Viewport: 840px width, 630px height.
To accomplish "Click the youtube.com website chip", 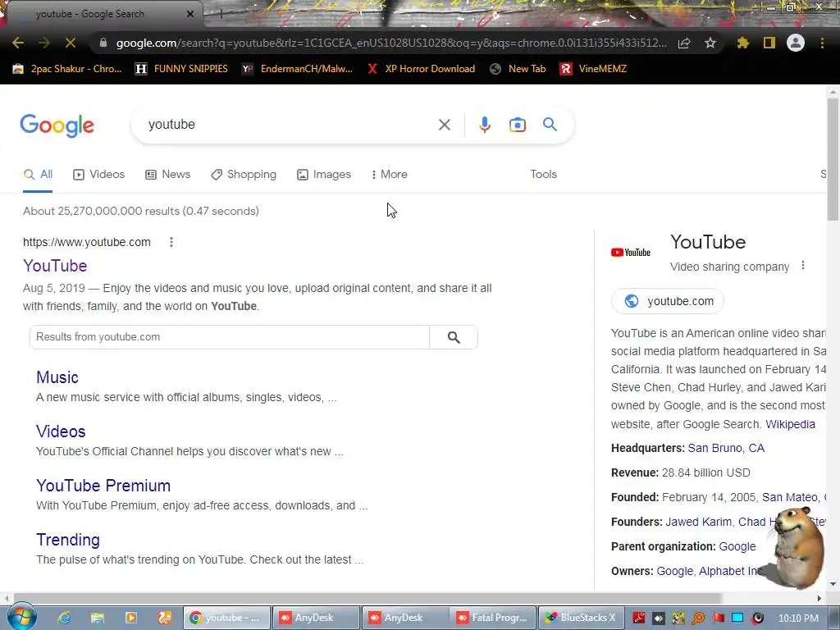I will (x=668, y=301).
